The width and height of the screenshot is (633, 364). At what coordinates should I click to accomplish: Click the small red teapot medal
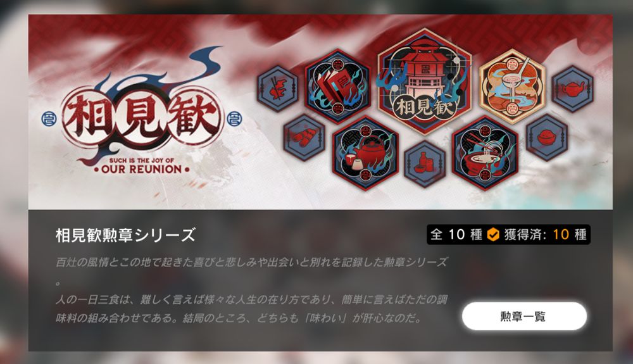click(x=572, y=89)
